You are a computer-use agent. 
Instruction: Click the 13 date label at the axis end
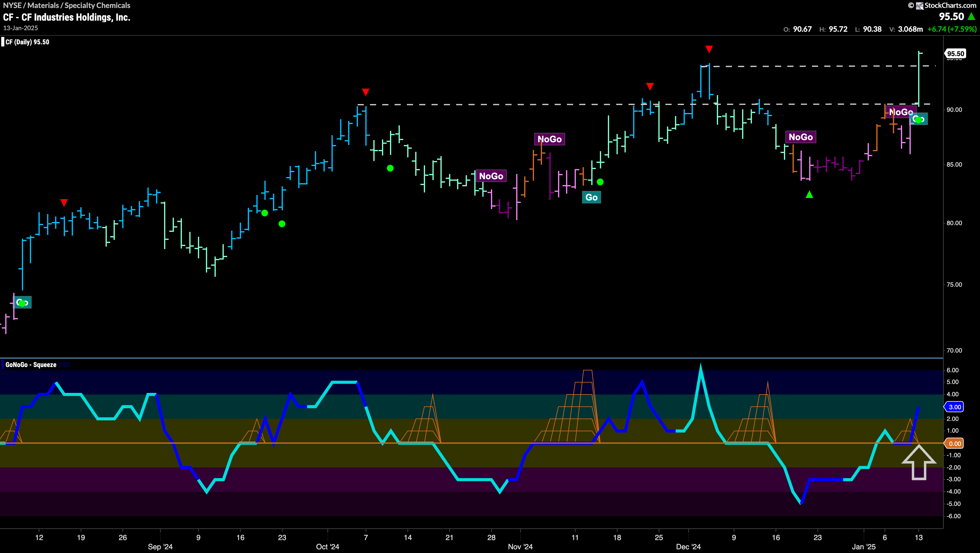pos(919,537)
